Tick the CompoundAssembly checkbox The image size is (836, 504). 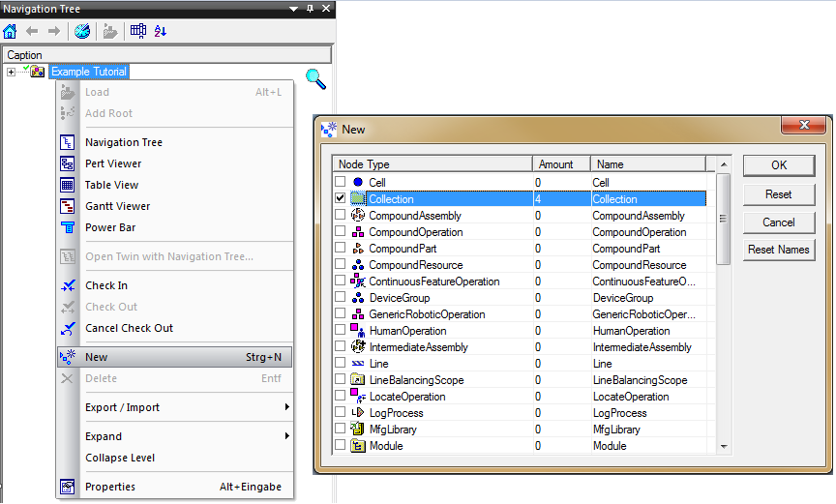tap(341, 215)
